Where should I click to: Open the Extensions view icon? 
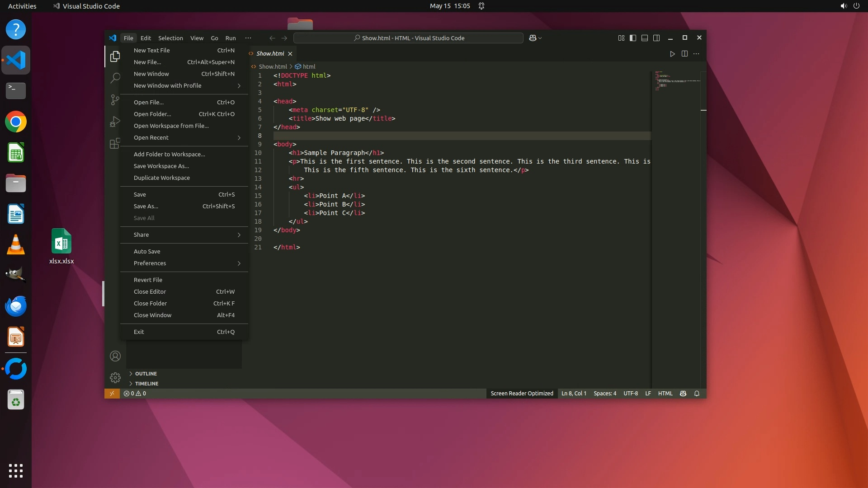click(115, 143)
